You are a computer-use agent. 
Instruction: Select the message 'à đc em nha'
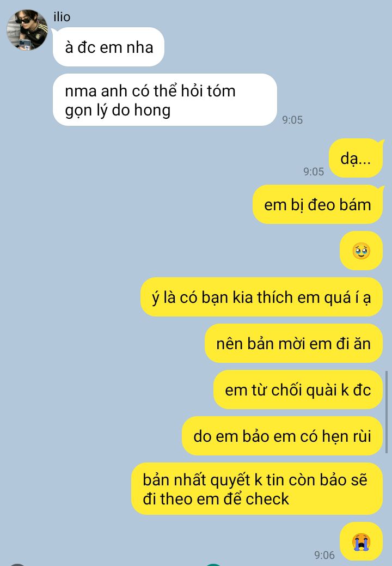(108, 47)
